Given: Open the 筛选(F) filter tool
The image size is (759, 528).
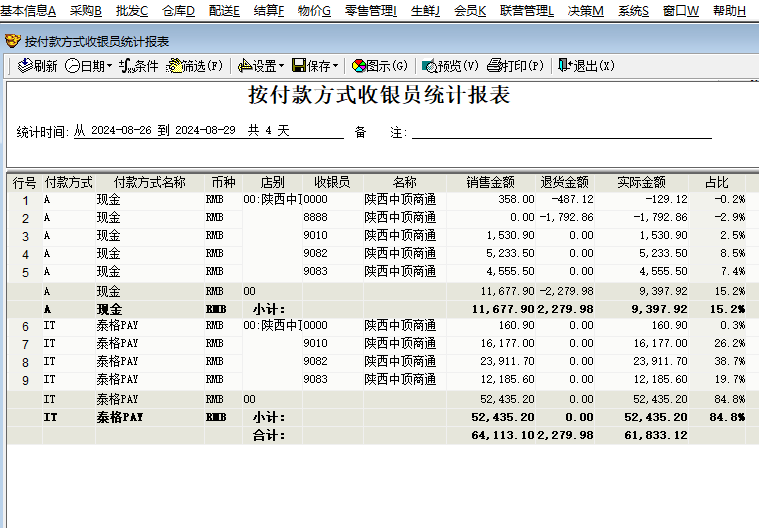Looking at the screenshot, I should coord(174,66).
